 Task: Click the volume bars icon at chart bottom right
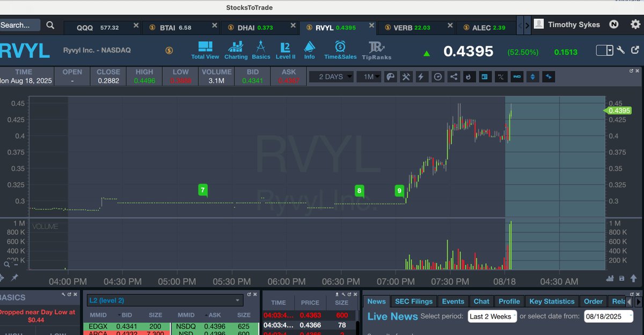click(611, 278)
